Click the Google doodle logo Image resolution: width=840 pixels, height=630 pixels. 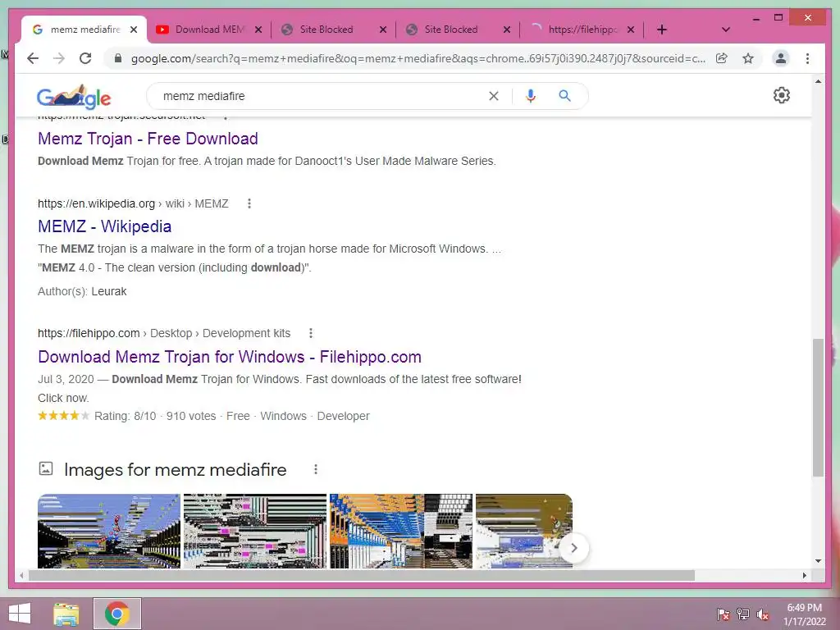point(74,97)
